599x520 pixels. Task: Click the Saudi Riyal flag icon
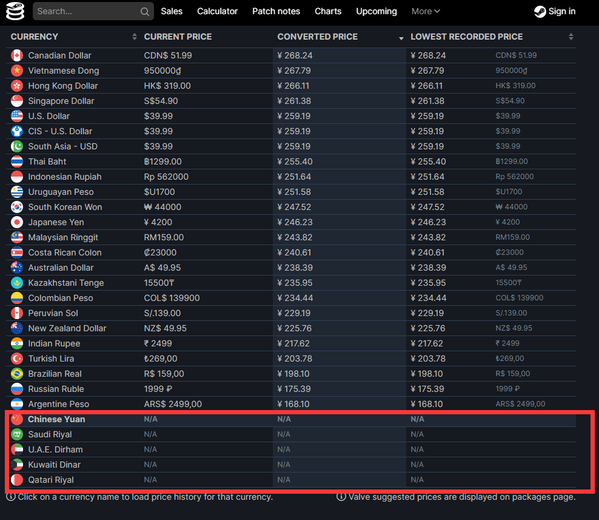click(x=17, y=434)
